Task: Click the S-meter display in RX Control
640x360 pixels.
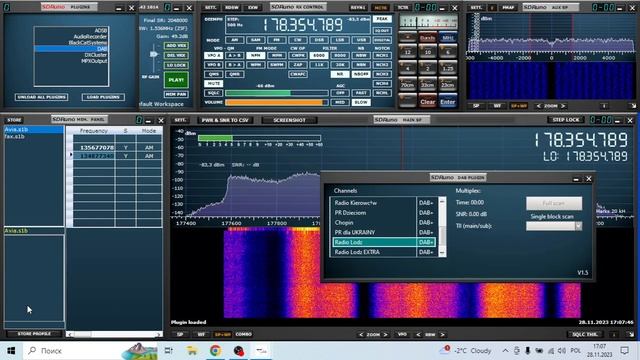Action: pyautogui.click(x=428, y=22)
